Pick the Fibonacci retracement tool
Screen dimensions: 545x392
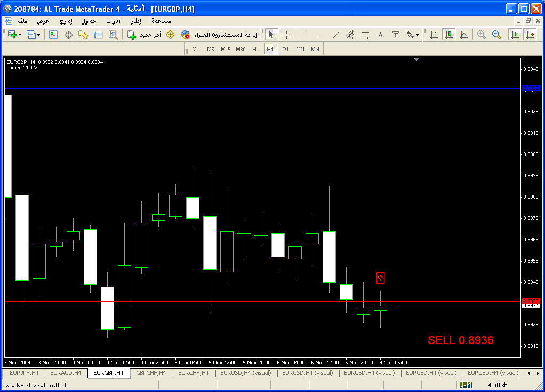(x=365, y=35)
